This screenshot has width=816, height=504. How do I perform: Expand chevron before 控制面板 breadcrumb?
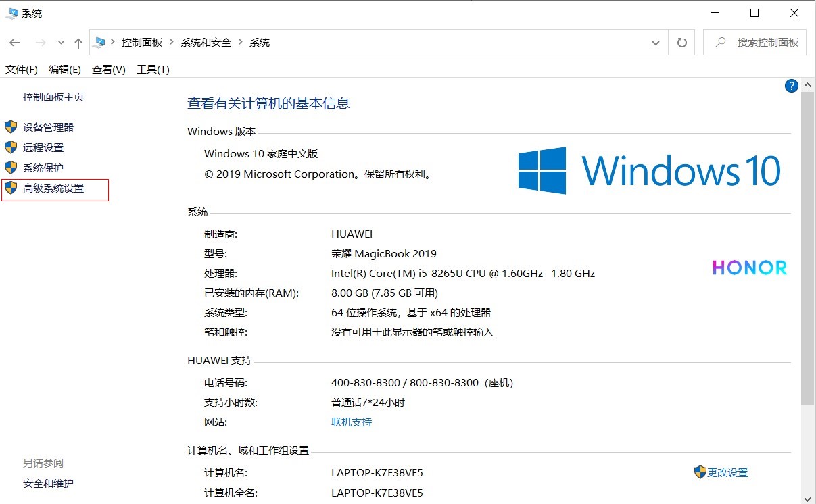(114, 43)
